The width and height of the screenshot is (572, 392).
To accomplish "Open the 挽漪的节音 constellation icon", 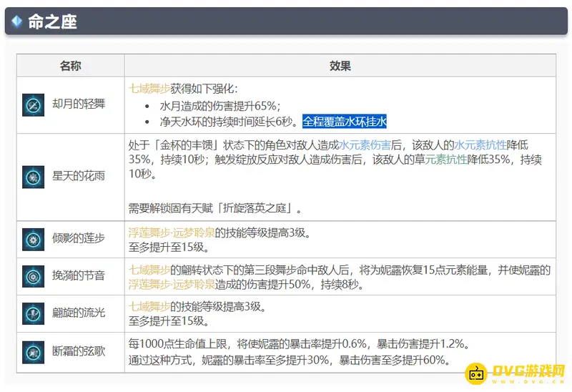I will (x=31, y=277).
